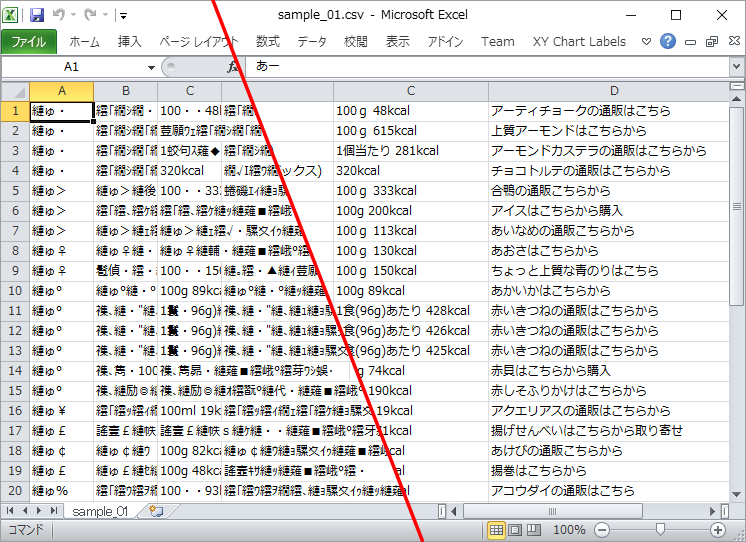Click the insert function fx icon
This screenshot has height=542, width=746.
click(x=232, y=67)
